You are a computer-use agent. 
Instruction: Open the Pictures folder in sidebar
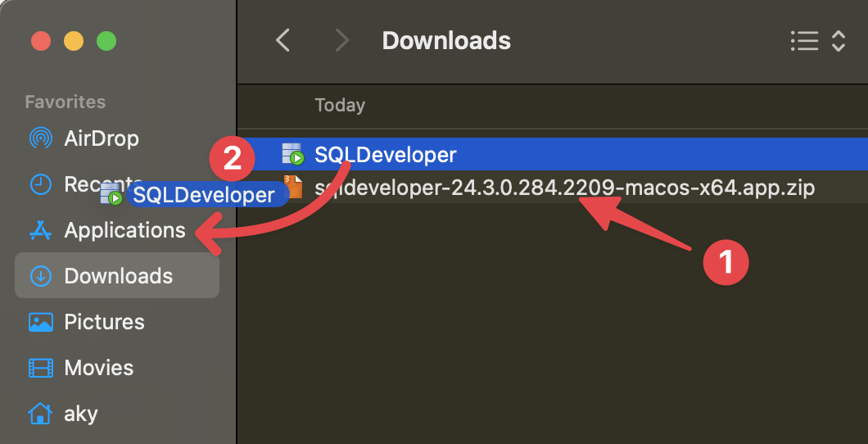point(104,322)
